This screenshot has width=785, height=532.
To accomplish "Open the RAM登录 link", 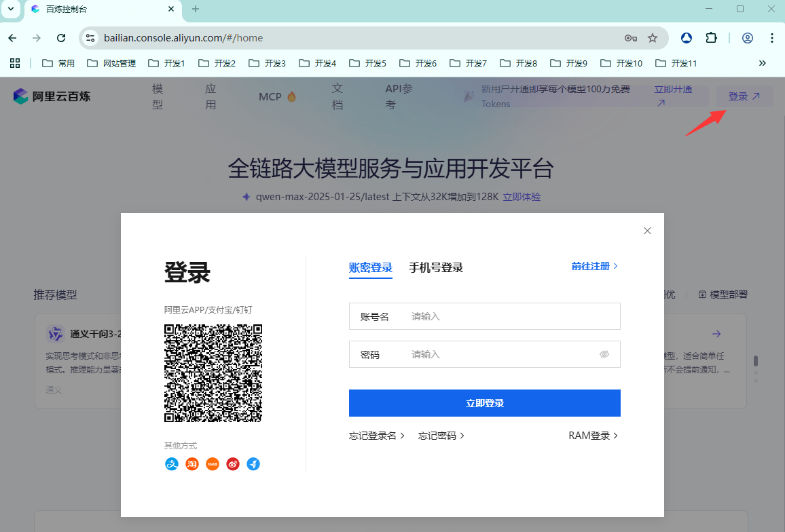I will click(x=594, y=436).
